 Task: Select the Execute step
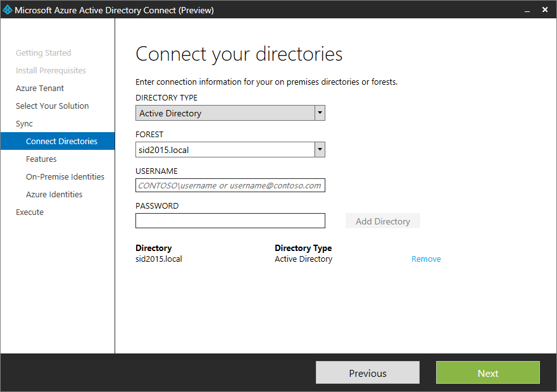point(29,212)
